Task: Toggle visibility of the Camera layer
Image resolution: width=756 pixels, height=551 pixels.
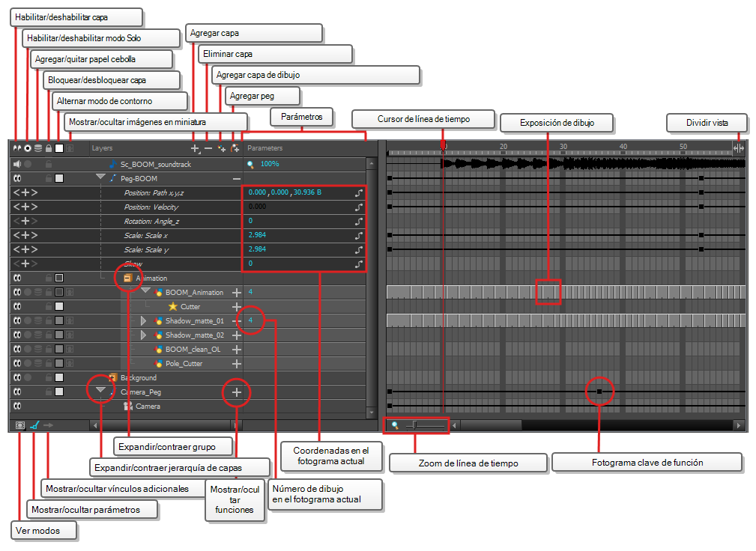Action: (x=17, y=406)
